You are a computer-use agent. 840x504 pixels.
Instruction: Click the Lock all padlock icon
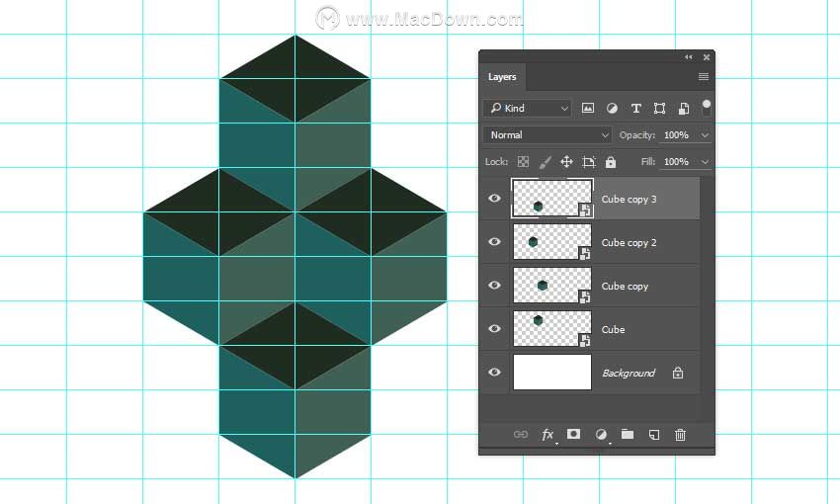[610, 162]
